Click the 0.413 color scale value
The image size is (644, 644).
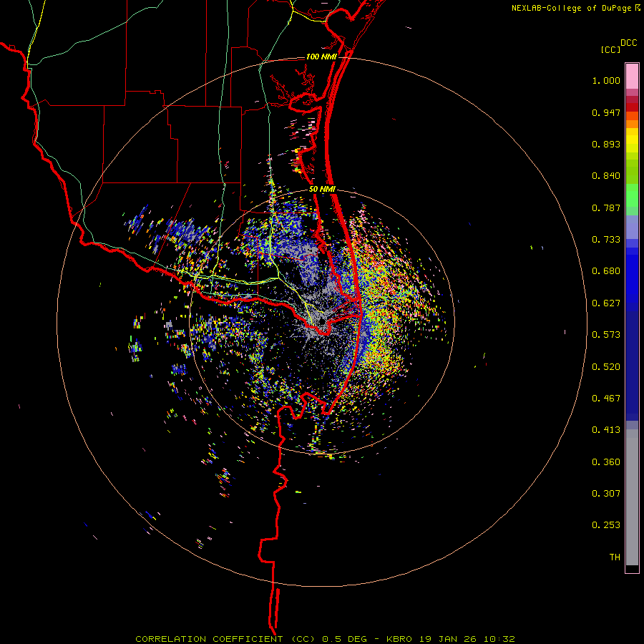click(606, 431)
